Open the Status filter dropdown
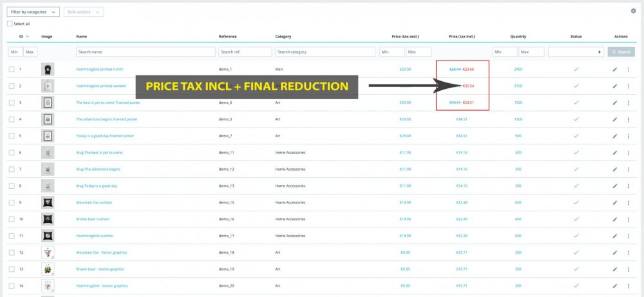Image resolution: width=644 pixels, height=297 pixels. point(576,52)
